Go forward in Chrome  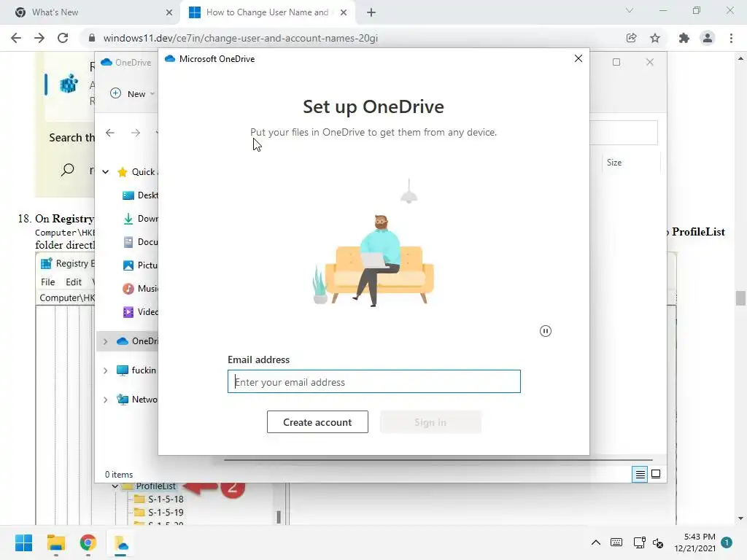click(x=39, y=38)
